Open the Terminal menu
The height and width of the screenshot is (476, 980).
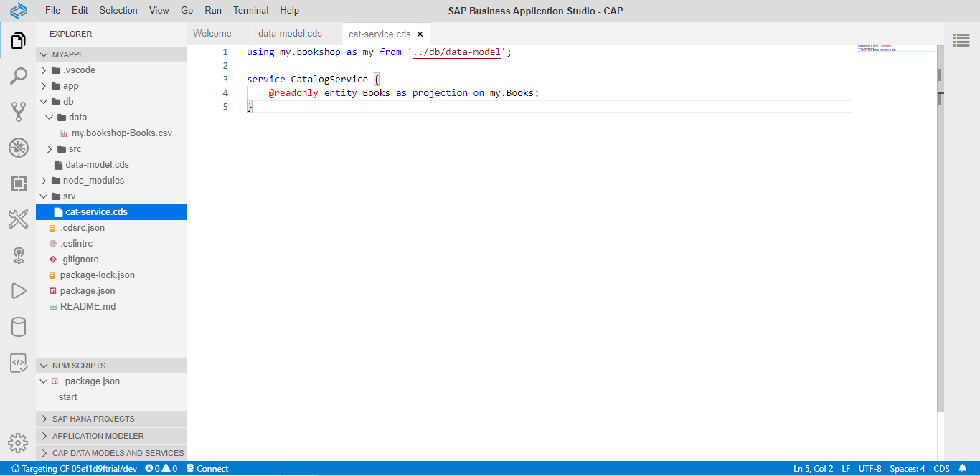[250, 10]
